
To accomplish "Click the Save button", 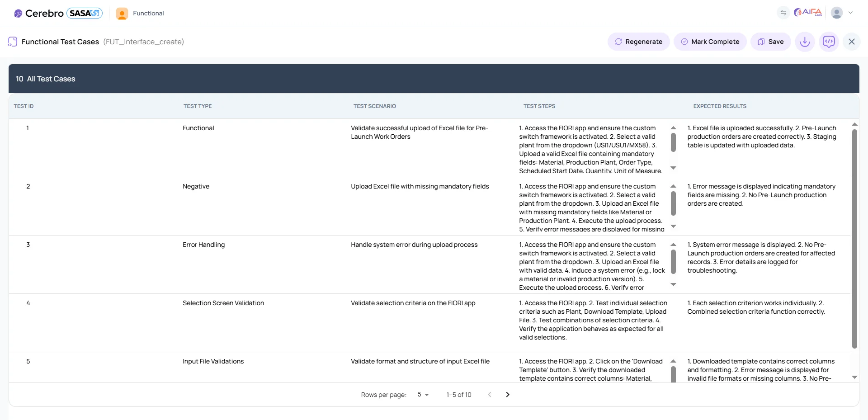I will [770, 41].
